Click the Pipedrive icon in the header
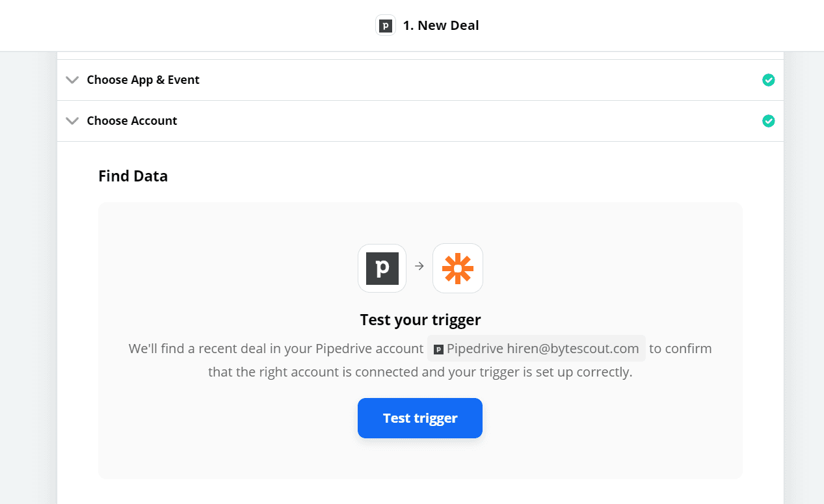The image size is (824, 504). tap(386, 26)
